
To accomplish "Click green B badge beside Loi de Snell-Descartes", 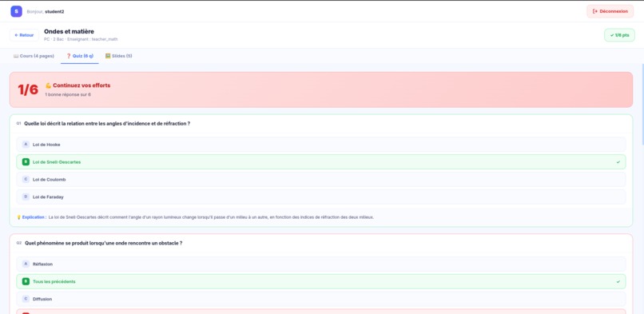I will 26,162.
